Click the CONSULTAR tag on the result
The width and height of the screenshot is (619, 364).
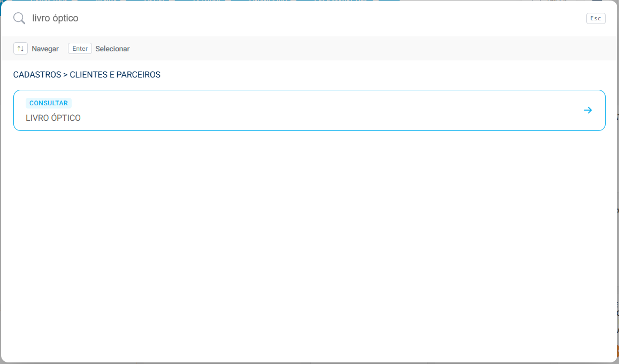[49, 103]
